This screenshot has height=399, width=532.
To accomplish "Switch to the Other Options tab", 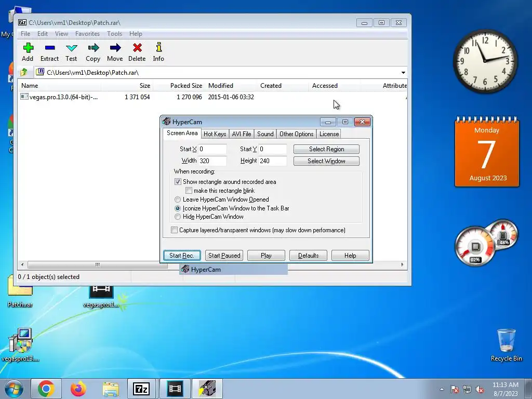I will point(297,134).
